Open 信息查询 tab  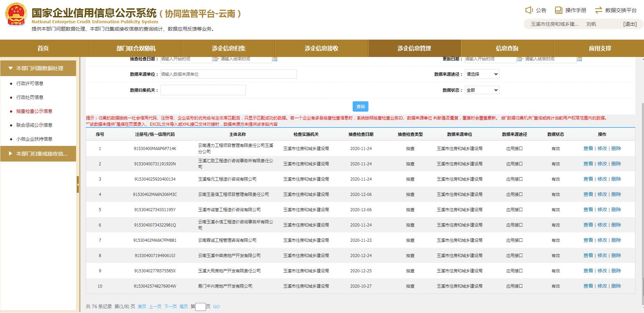click(507, 48)
